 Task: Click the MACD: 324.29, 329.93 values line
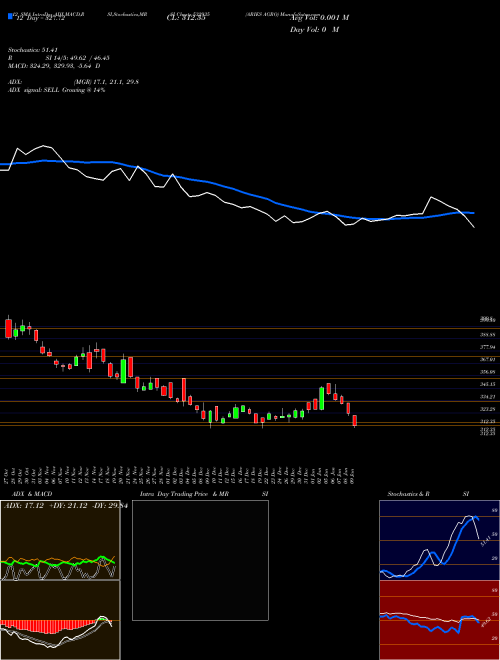click(x=54, y=66)
